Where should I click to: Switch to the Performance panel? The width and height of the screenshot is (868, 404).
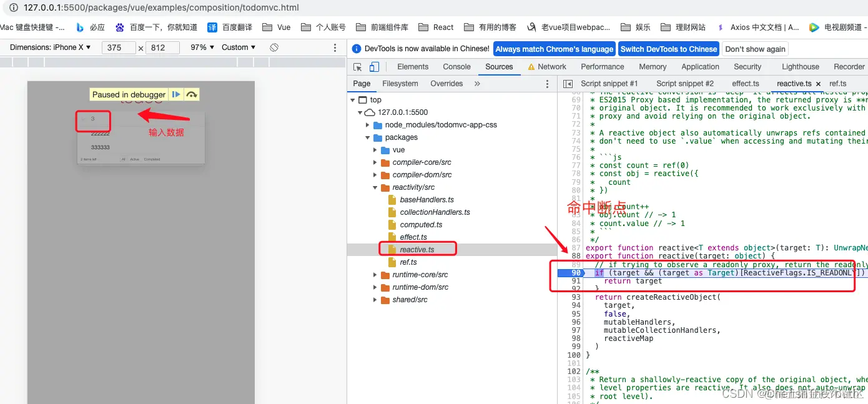(x=602, y=67)
